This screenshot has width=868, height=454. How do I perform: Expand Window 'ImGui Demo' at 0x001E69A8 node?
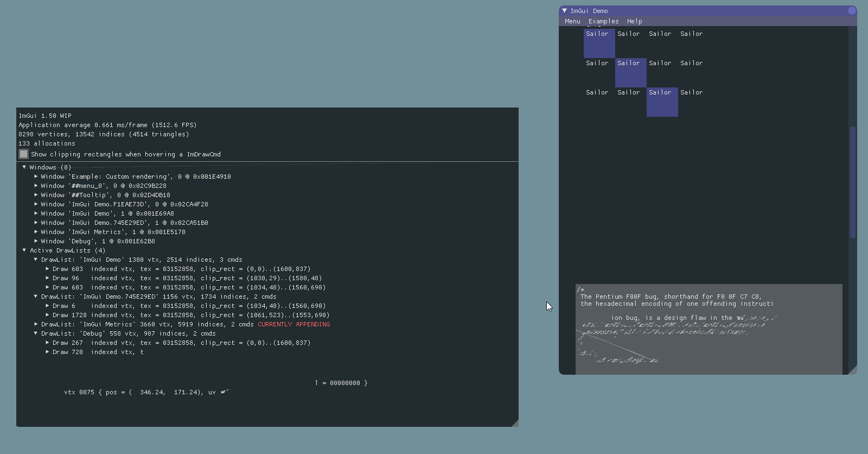[36, 213]
